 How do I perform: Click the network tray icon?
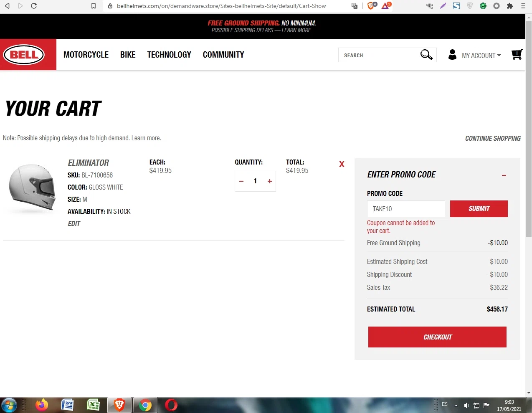pos(476,405)
